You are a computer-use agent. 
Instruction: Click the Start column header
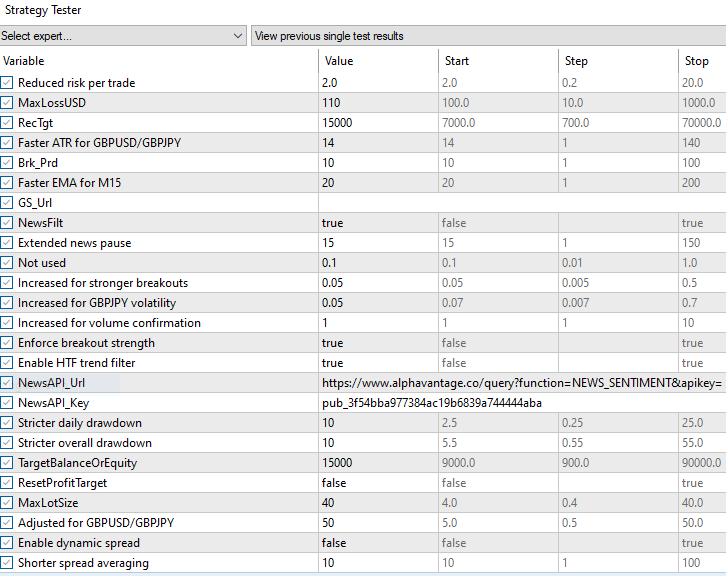tap(496, 61)
